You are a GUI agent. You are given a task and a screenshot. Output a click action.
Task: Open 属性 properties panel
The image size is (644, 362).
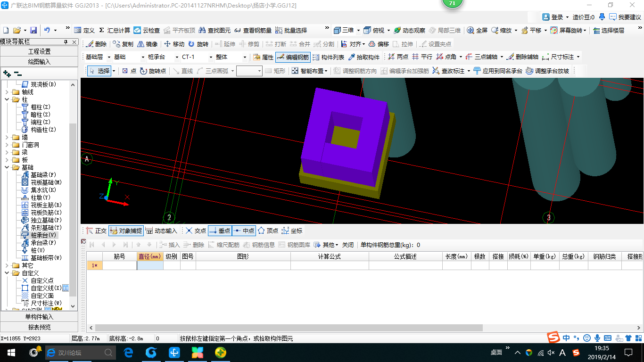pos(263,57)
